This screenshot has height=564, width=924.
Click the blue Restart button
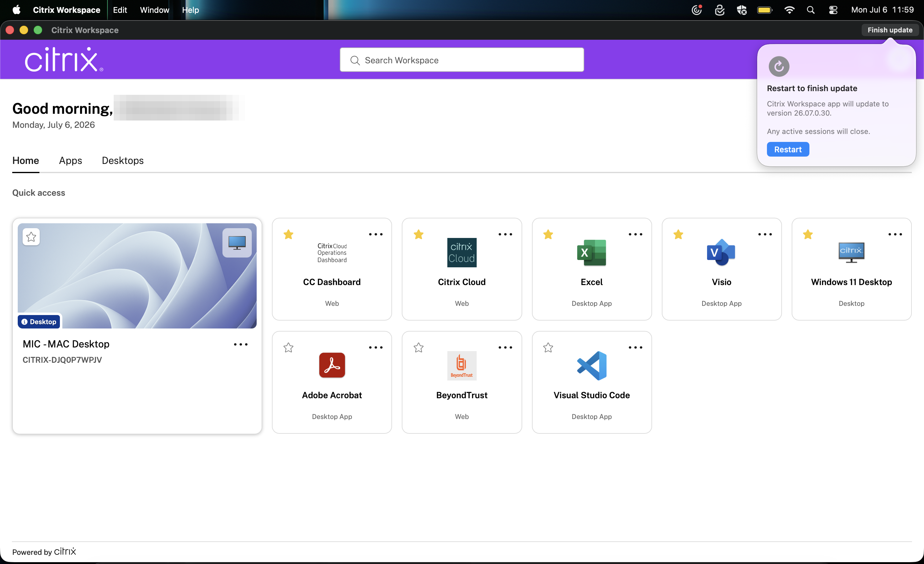tap(787, 149)
